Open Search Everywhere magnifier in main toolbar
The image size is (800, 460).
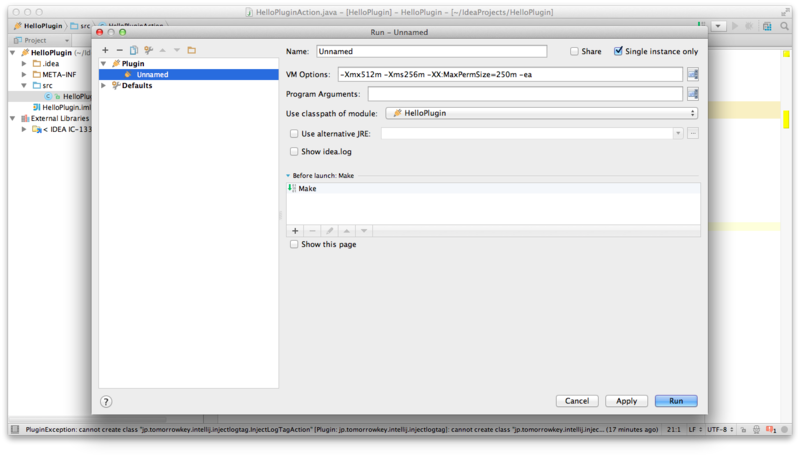tap(784, 26)
